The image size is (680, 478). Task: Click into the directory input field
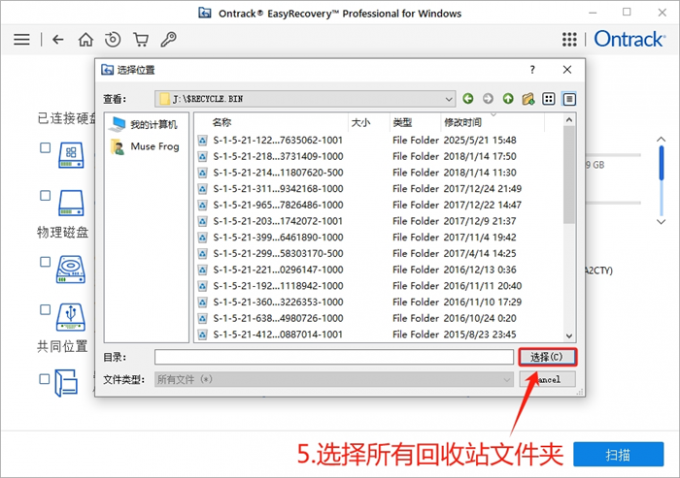[x=334, y=357]
